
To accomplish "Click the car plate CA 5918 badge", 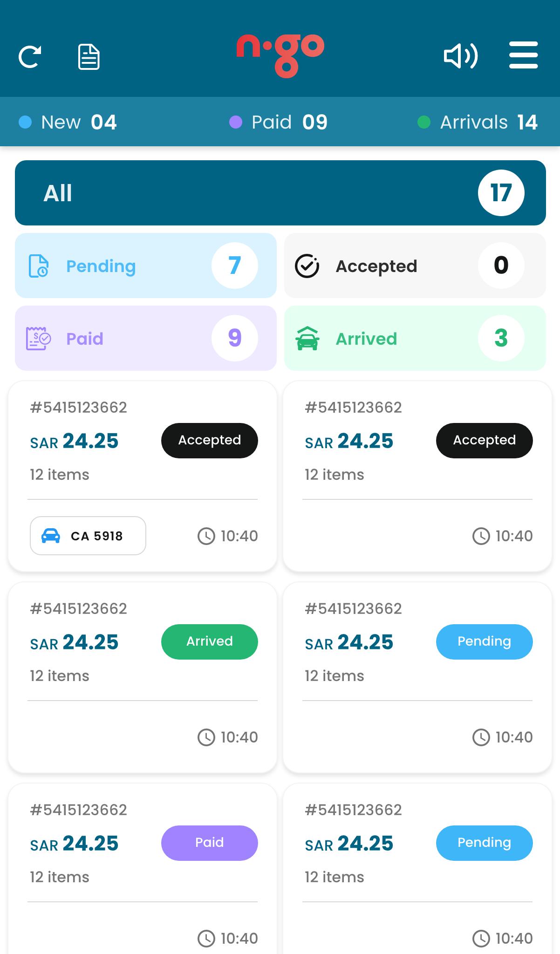I will click(x=88, y=536).
